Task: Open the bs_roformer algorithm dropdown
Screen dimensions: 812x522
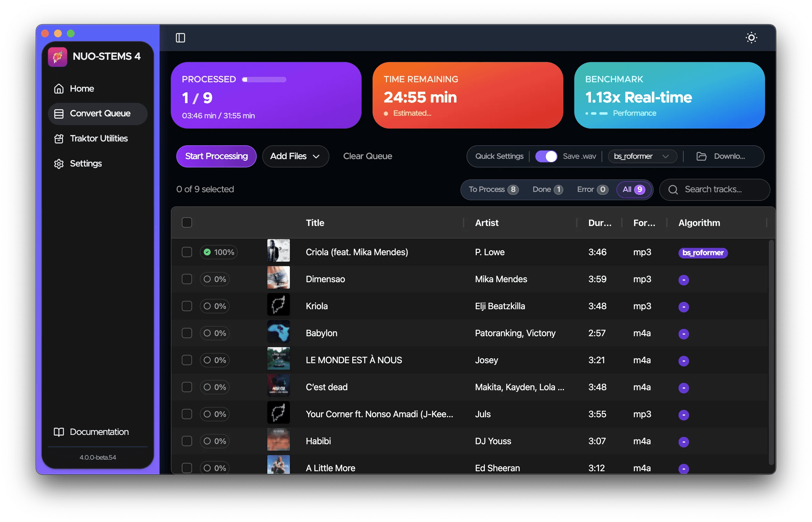Action: coord(642,156)
